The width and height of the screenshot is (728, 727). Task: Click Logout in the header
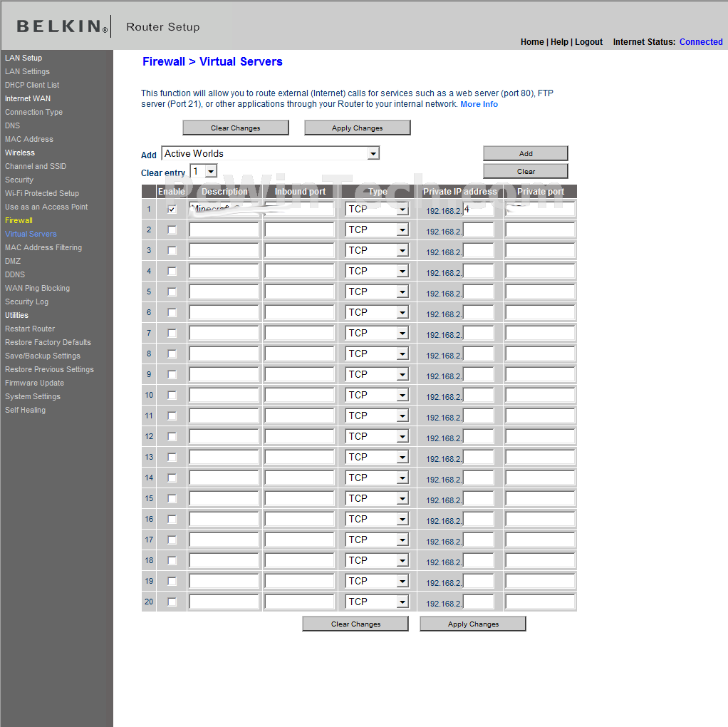pos(588,42)
